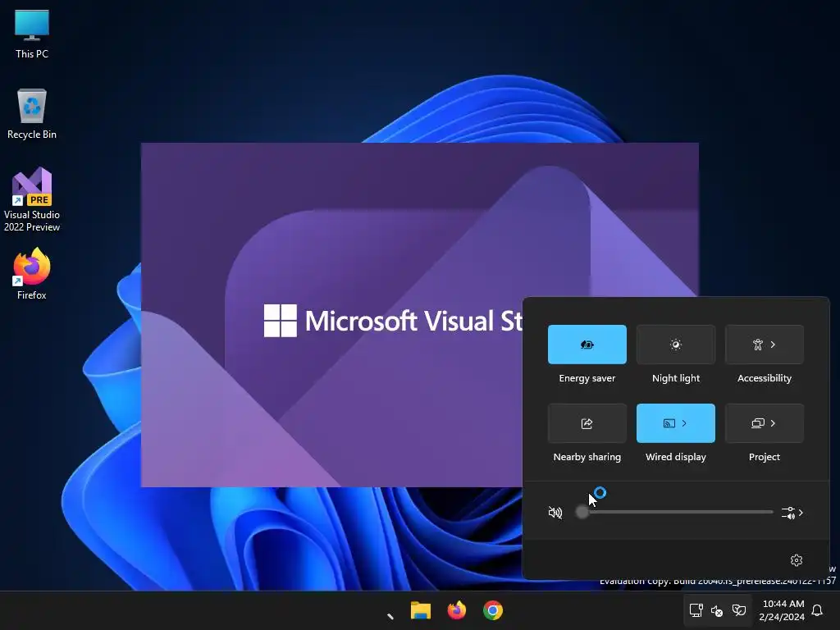The height and width of the screenshot is (630, 840).
Task: Open Google Chrome from the taskbar
Action: click(x=492, y=610)
